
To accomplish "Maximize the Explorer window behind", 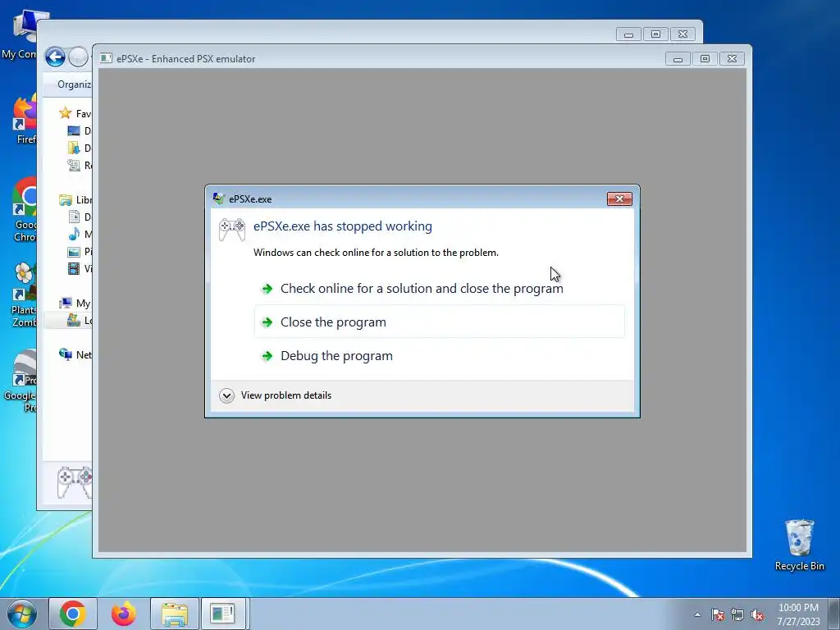I will (655, 34).
